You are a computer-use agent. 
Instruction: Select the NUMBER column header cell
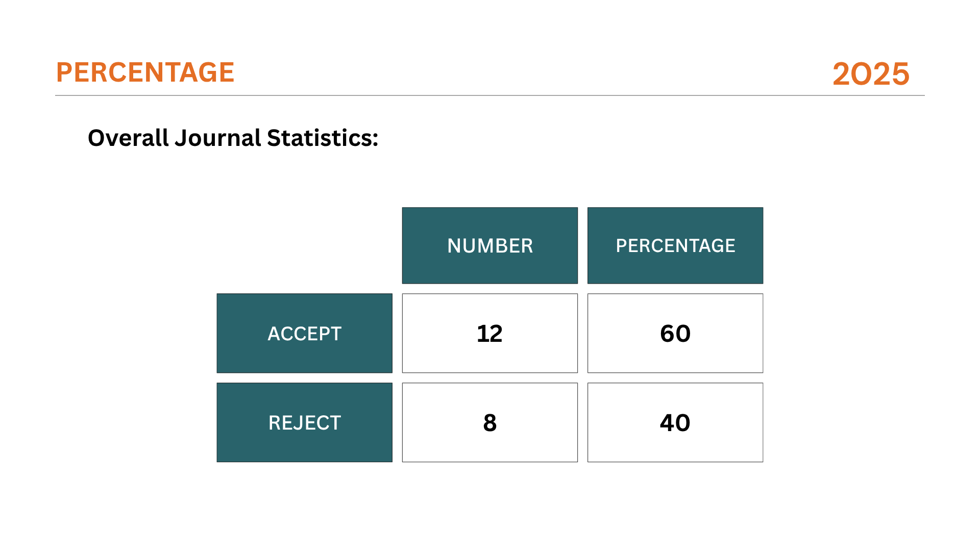coord(490,245)
